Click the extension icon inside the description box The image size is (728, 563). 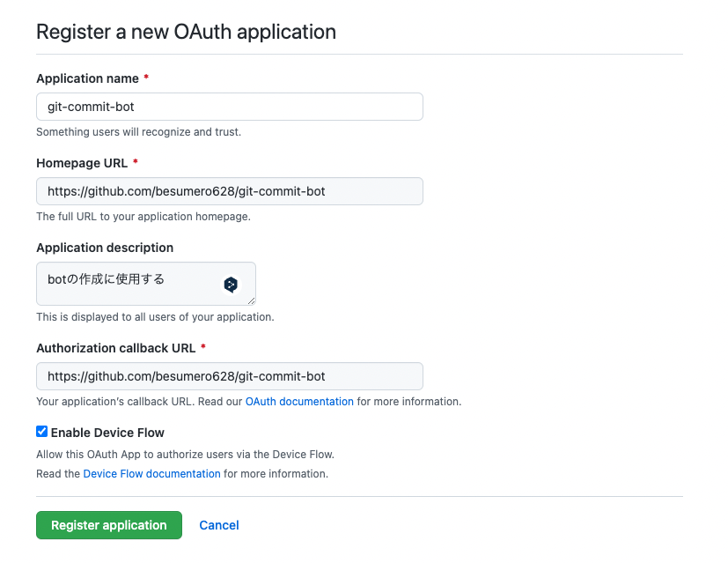point(232,285)
